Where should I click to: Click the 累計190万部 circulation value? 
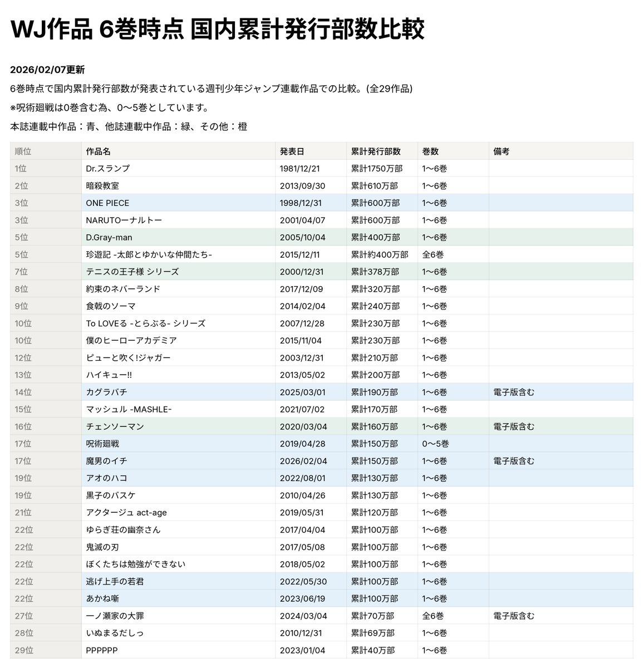pyautogui.click(x=375, y=392)
